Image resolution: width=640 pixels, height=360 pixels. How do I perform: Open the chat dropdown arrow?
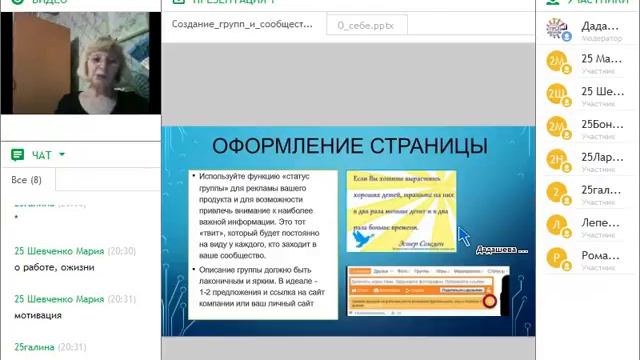pos(62,155)
